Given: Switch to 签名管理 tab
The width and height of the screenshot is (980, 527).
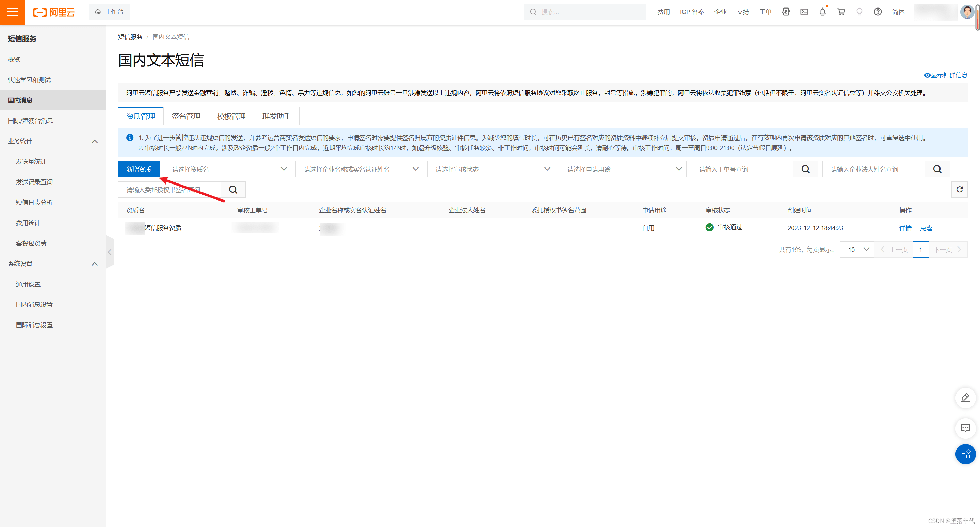Looking at the screenshot, I should [186, 116].
